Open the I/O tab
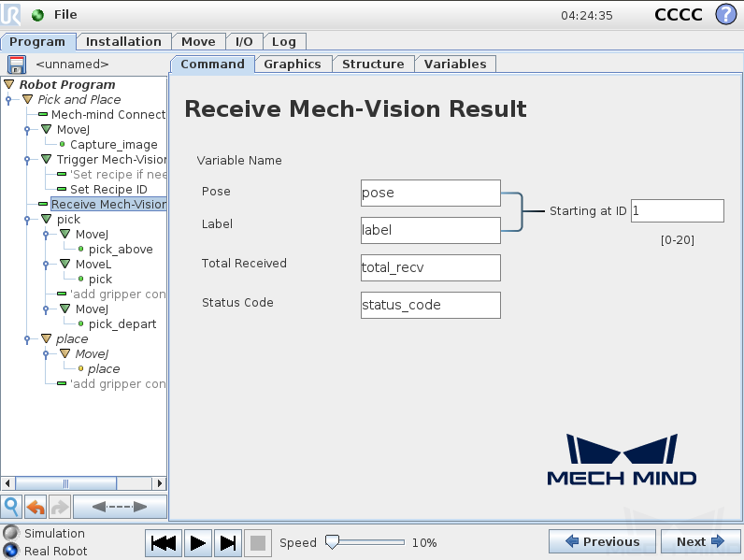The width and height of the screenshot is (744, 560). point(244,42)
